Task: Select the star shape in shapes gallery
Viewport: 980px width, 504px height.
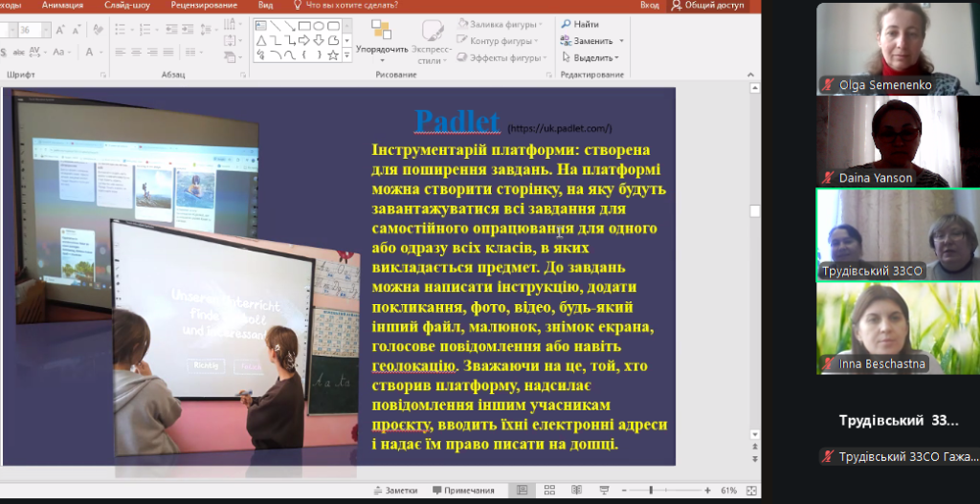Action: 333,55
